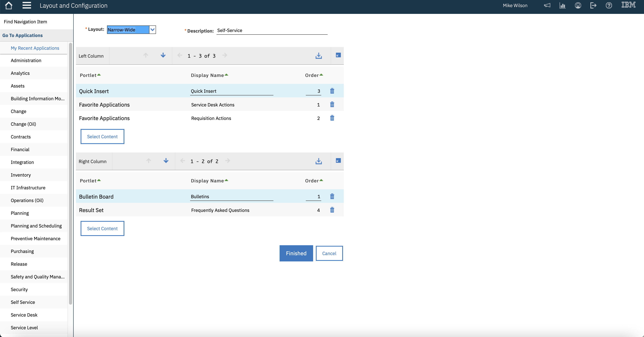
Task: Open the hamburger navigation menu
Action: point(26,5)
